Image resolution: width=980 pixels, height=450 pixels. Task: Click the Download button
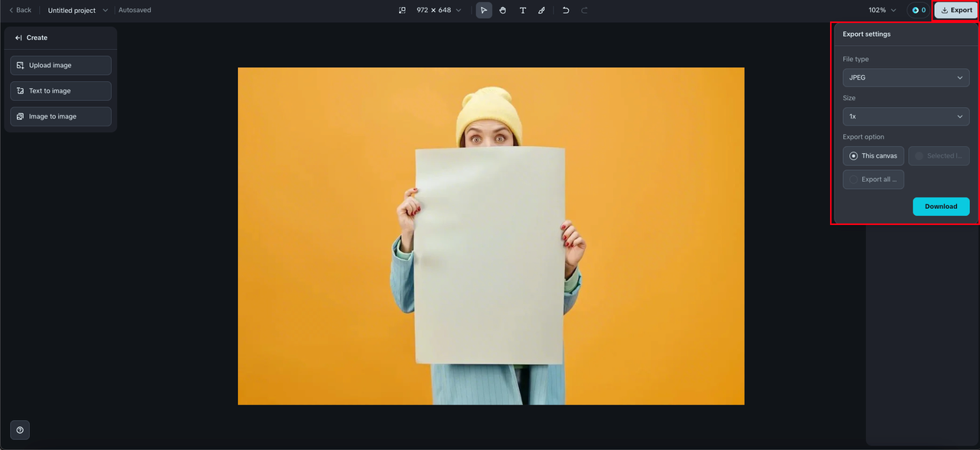coord(941,207)
